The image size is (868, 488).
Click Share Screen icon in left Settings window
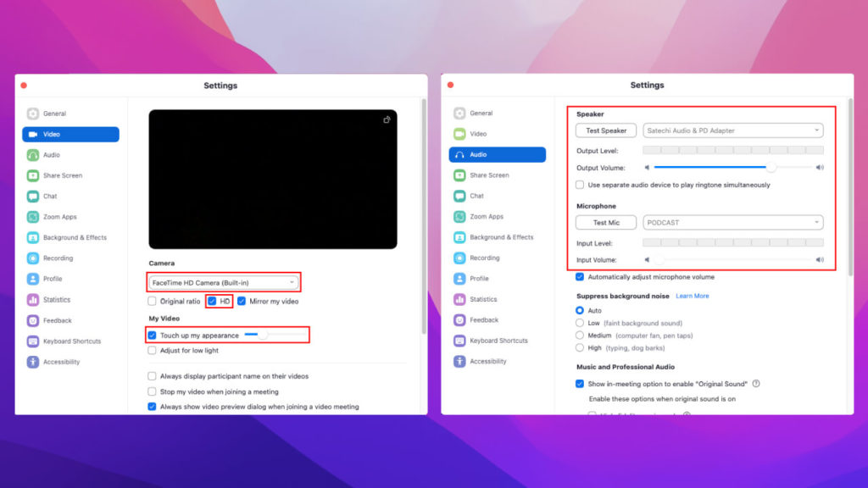(33, 175)
